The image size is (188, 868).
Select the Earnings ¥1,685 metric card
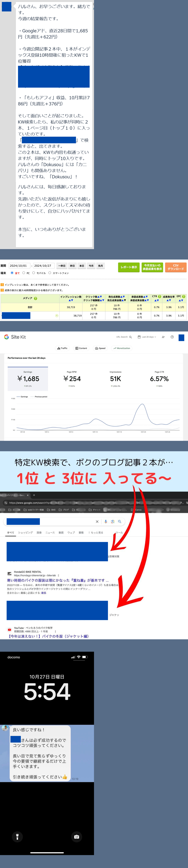[28, 379]
